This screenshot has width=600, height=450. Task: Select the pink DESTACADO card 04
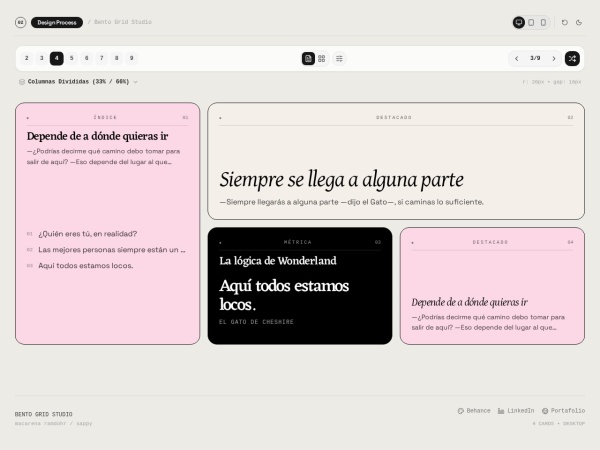(492, 286)
